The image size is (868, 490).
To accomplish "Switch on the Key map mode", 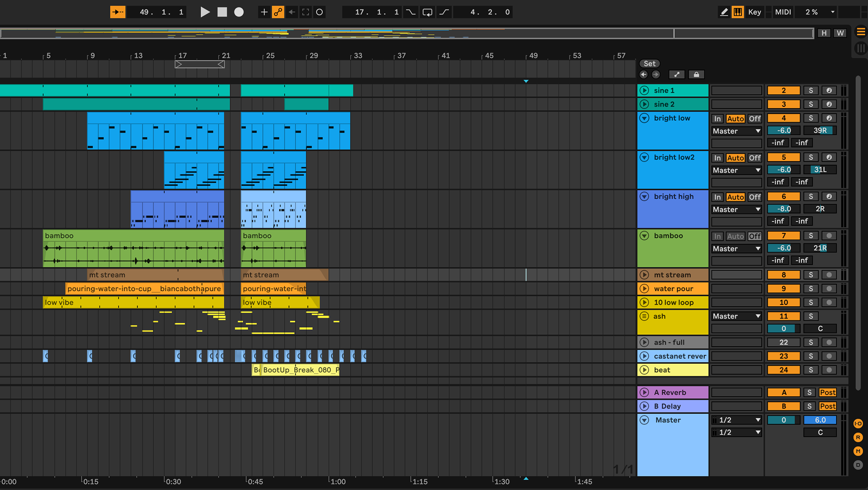I will [x=754, y=12].
